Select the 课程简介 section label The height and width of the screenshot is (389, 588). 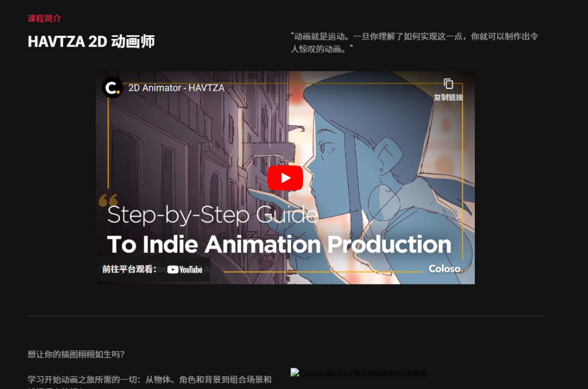point(44,18)
